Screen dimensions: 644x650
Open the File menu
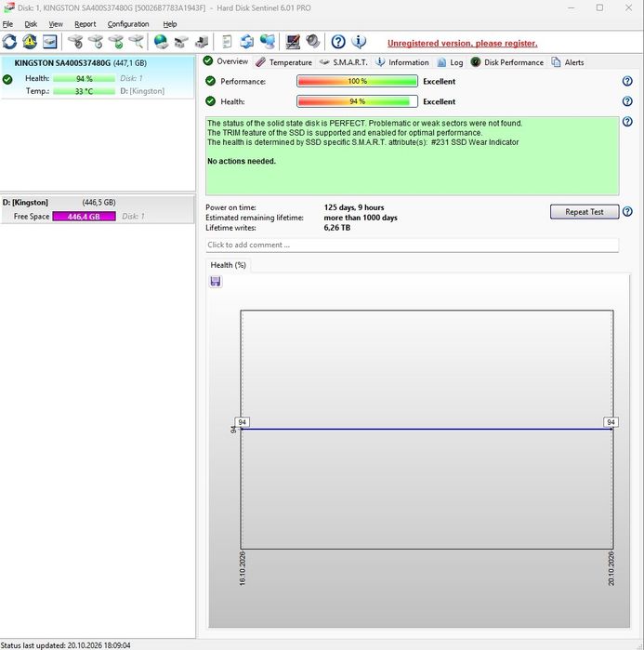click(x=7, y=24)
